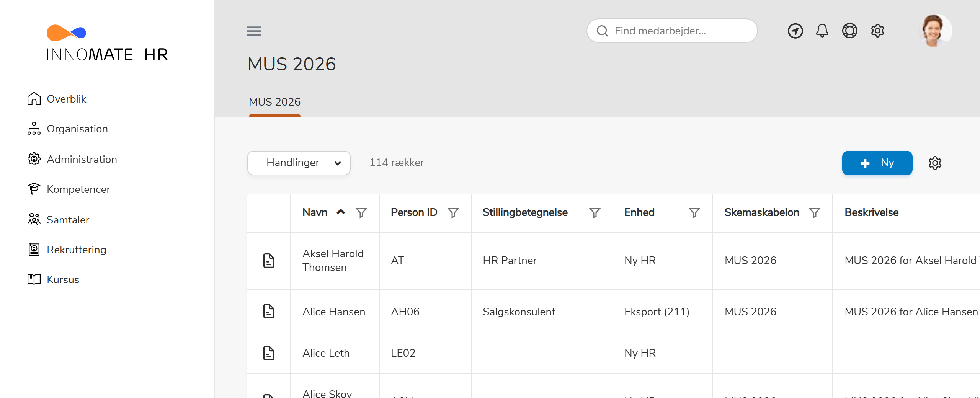Image resolution: width=980 pixels, height=398 pixels.
Task: Filter the Navn column
Action: tap(361, 213)
